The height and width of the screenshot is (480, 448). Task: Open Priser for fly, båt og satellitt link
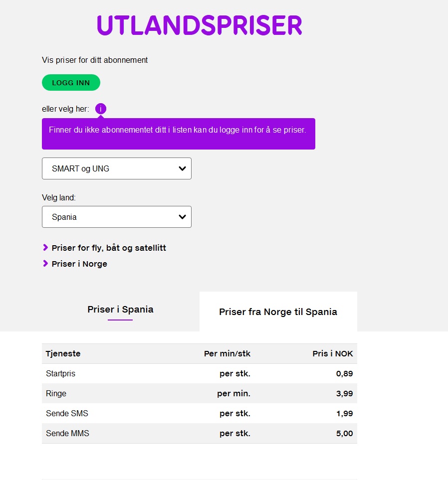(109, 248)
